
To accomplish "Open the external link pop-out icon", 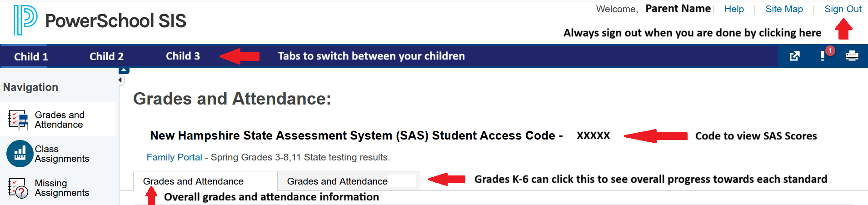I will (794, 56).
